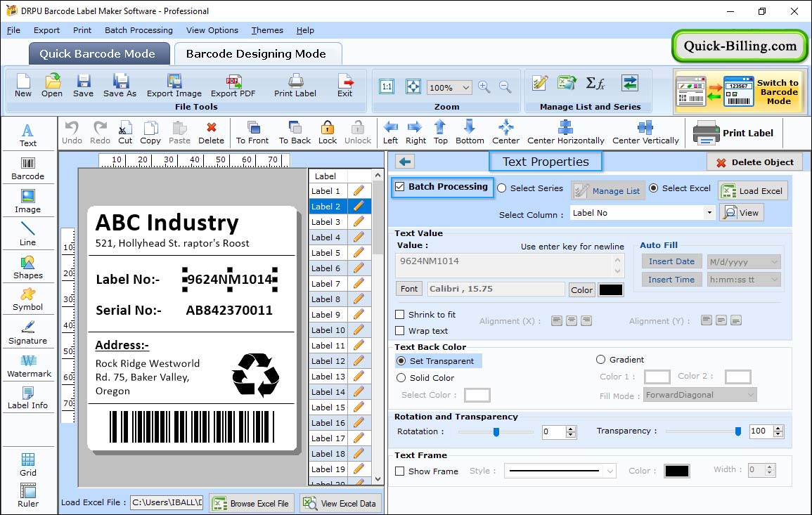Open the File menu
812x515 pixels.
tap(13, 30)
